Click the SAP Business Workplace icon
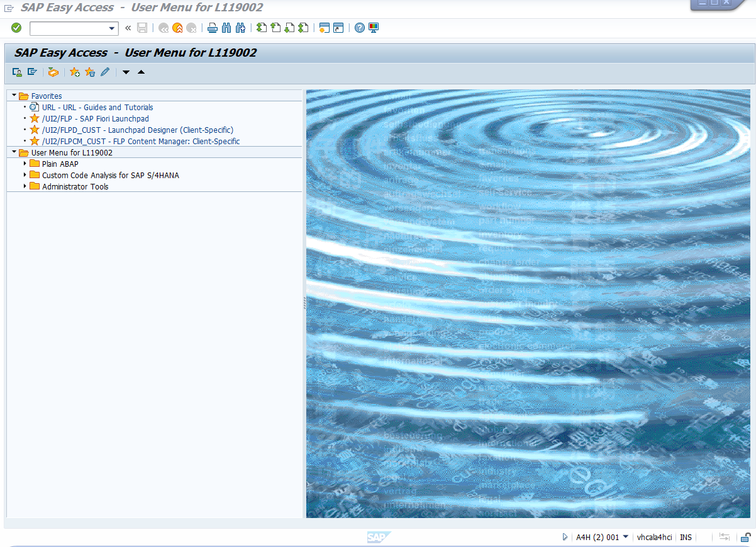The image size is (756, 547). pos(53,72)
